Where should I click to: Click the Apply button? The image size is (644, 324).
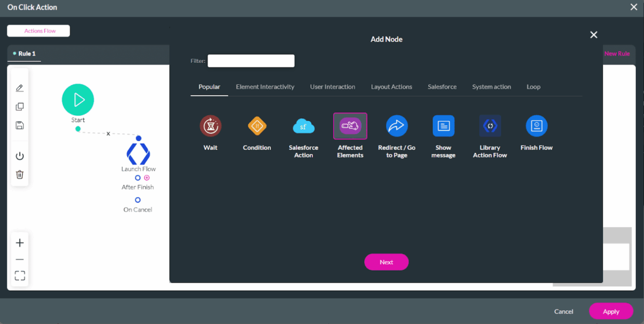click(x=611, y=311)
